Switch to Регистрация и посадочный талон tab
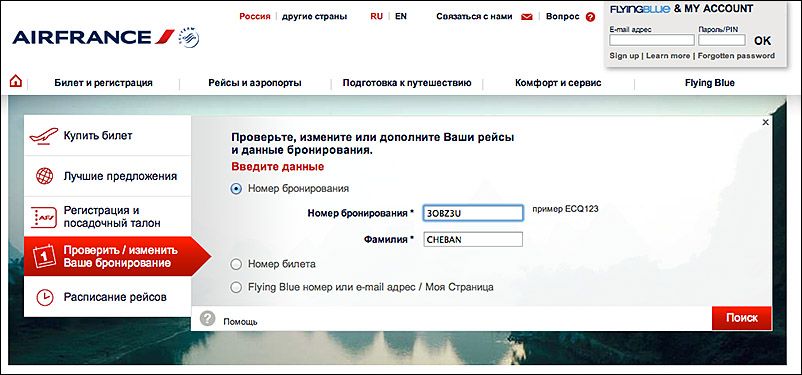 107,217
